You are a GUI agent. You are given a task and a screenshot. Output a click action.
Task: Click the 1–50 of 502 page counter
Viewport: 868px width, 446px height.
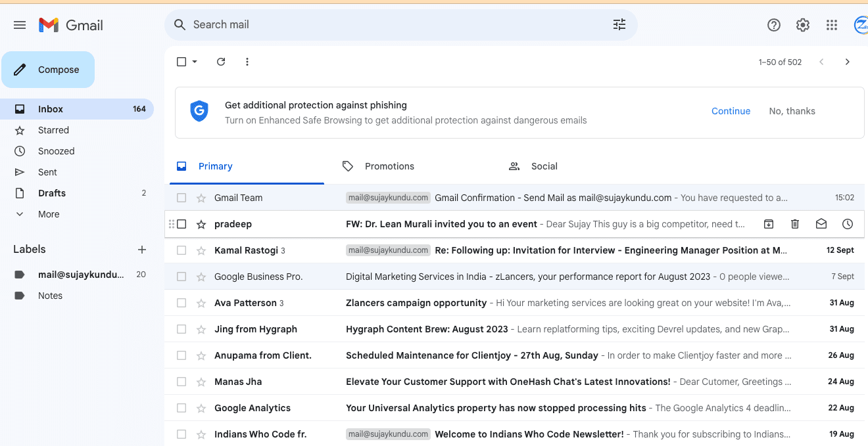780,62
